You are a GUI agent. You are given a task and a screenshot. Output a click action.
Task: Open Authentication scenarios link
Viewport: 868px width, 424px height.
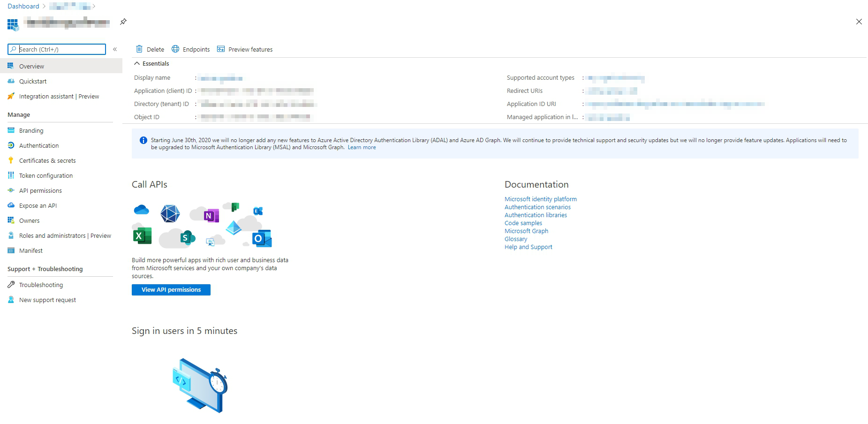point(537,207)
